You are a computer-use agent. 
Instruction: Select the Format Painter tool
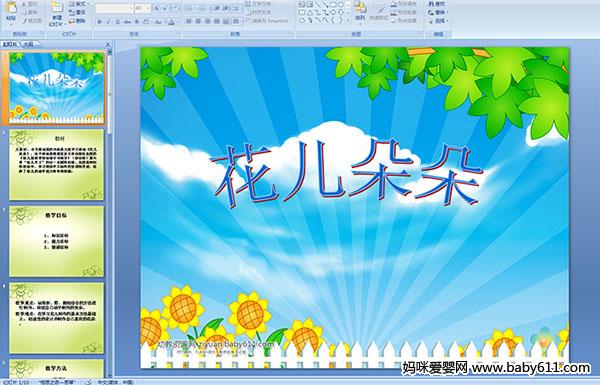tap(32, 21)
